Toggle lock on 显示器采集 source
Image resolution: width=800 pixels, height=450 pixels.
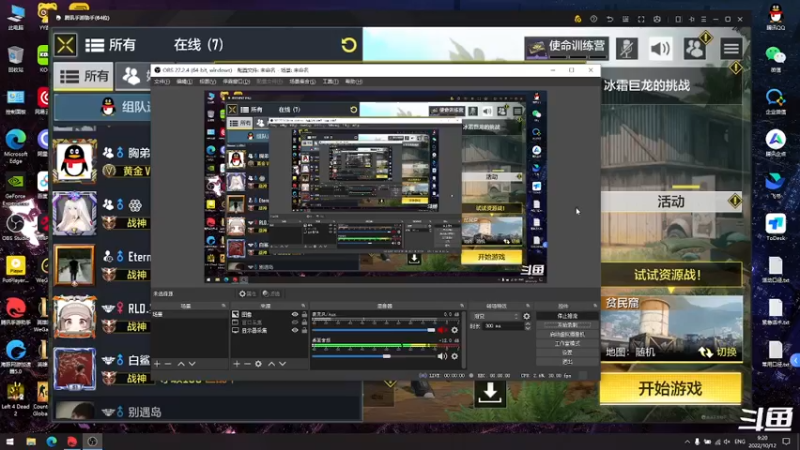pos(305,331)
